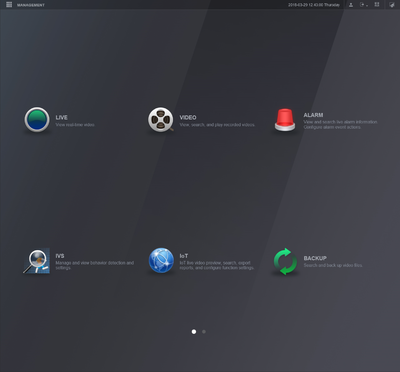The height and width of the screenshot is (372, 400).
Task: Click the IoT title text
Action: [x=184, y=256]
